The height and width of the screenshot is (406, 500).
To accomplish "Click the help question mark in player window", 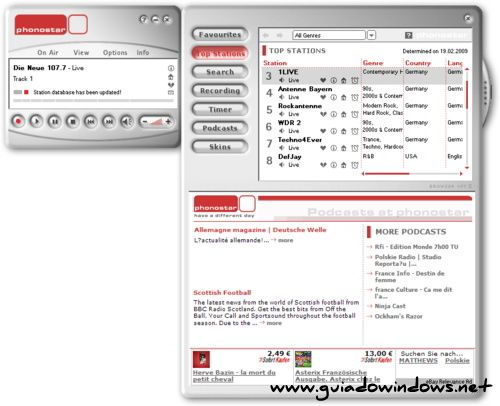I will 143,19.
